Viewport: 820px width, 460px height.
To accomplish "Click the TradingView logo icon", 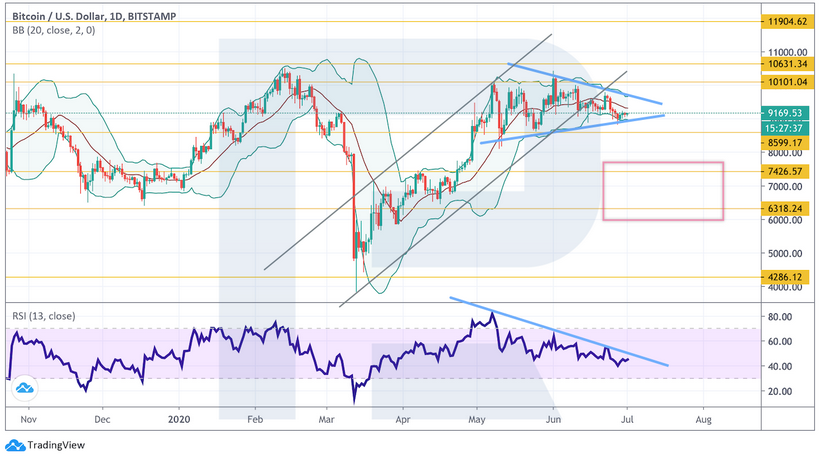I will [x=15, y=446].
